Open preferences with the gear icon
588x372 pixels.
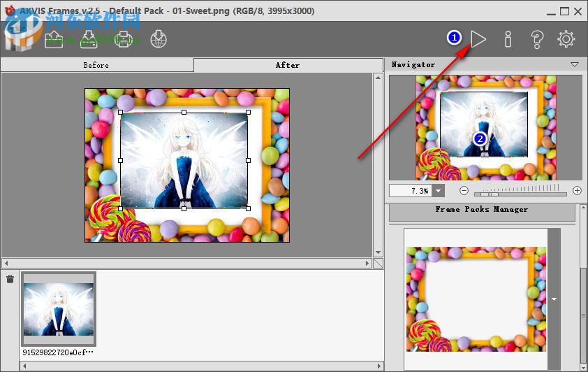(566, 39)
